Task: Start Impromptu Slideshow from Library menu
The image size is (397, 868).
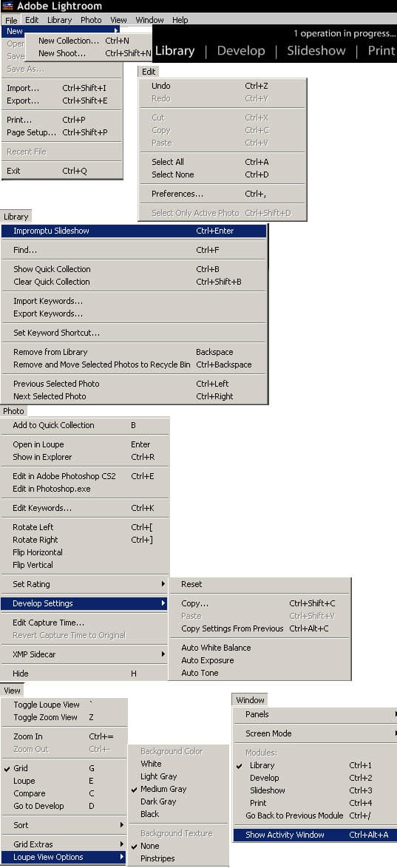Action: coord(133,231)
